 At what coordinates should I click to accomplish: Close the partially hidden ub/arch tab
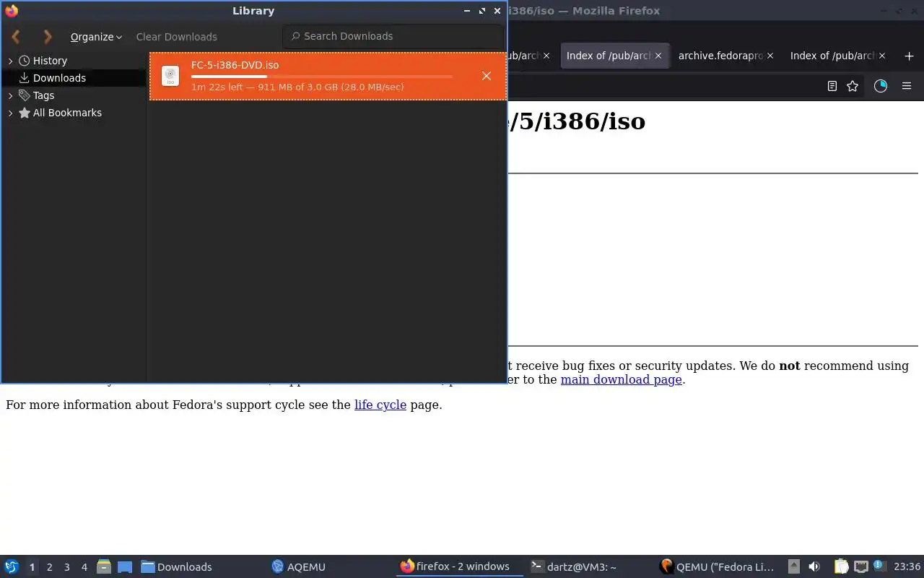click(x=546, y=56)
